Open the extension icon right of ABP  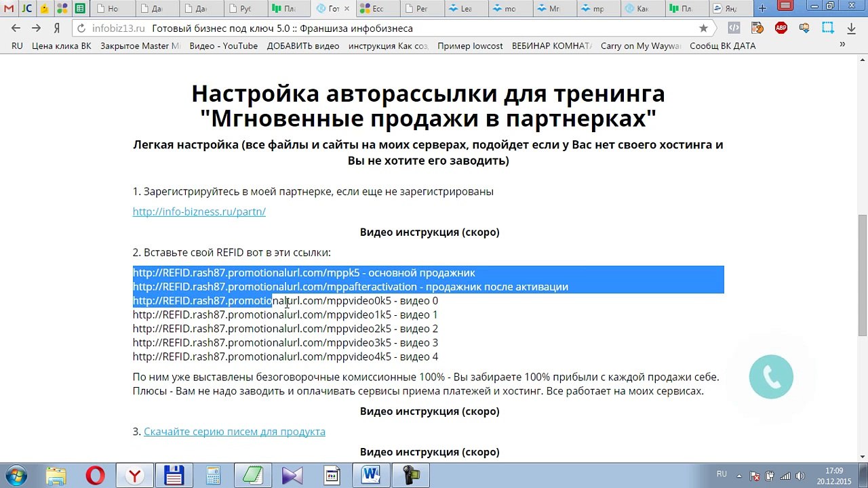tap(804, 28)
